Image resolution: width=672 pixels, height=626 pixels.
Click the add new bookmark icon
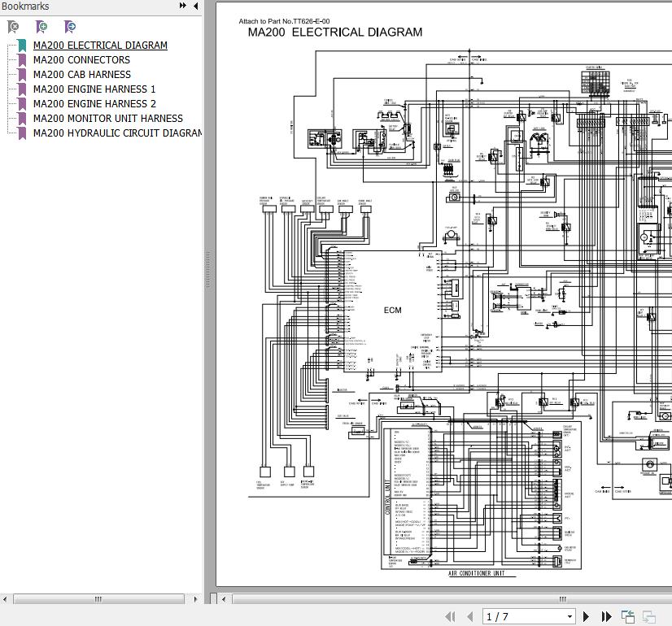click(x=41, y=27)
